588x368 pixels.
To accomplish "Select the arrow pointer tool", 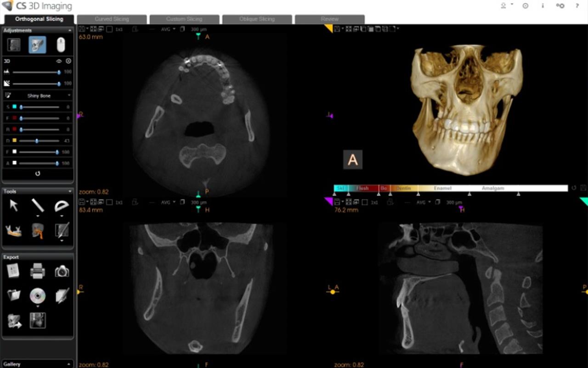I will click(x=13, y=205).
